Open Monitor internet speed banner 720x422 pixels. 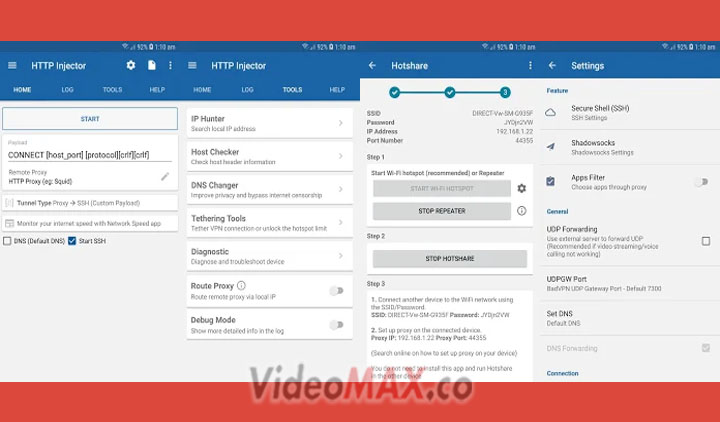coord(90,224)
